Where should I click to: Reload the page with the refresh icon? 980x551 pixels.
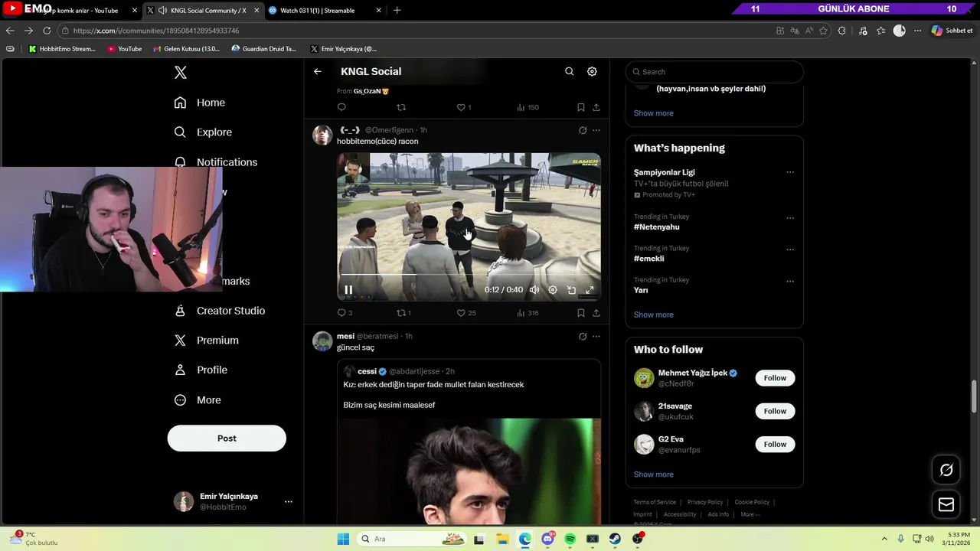coord(47,31)
